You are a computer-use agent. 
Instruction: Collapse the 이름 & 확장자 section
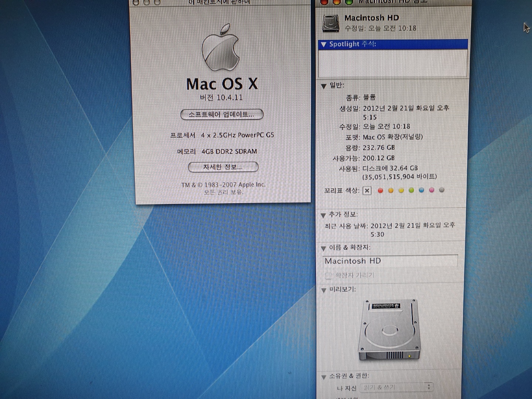click(323, 248)
